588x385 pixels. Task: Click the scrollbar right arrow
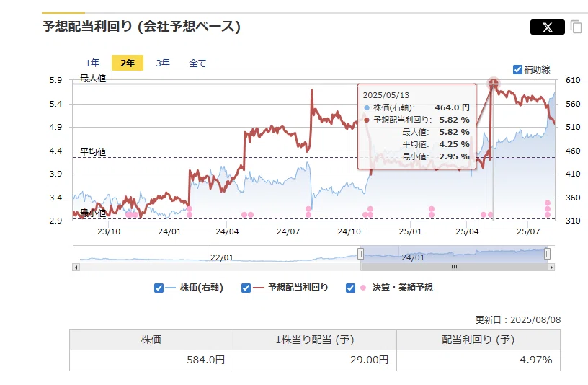click(551, 267)
